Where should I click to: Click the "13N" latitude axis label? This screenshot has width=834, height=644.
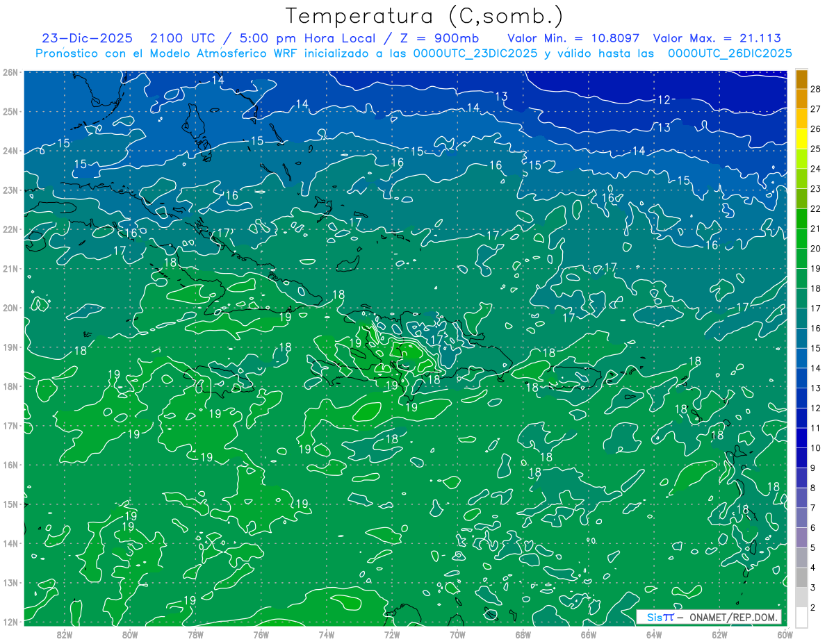pyautogui.click(x=10, y=582)
